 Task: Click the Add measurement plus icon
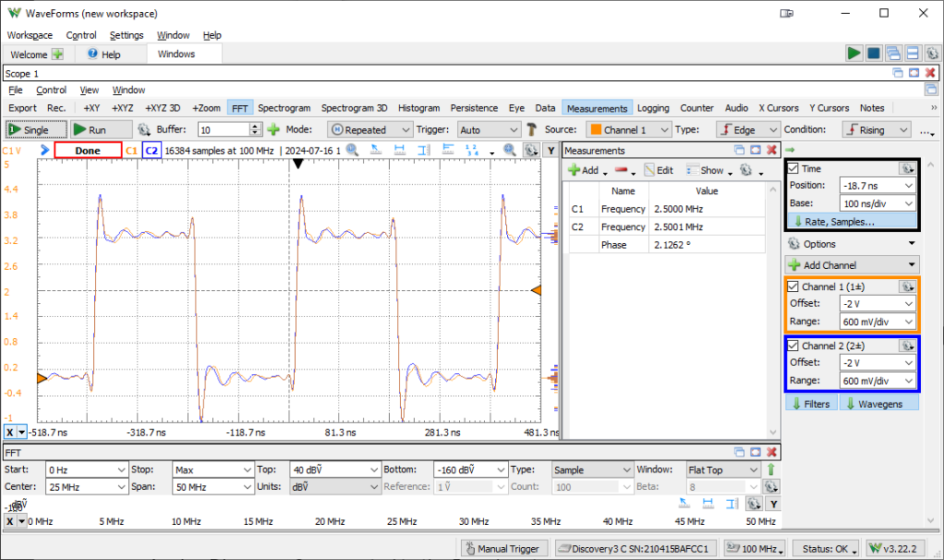573,170
